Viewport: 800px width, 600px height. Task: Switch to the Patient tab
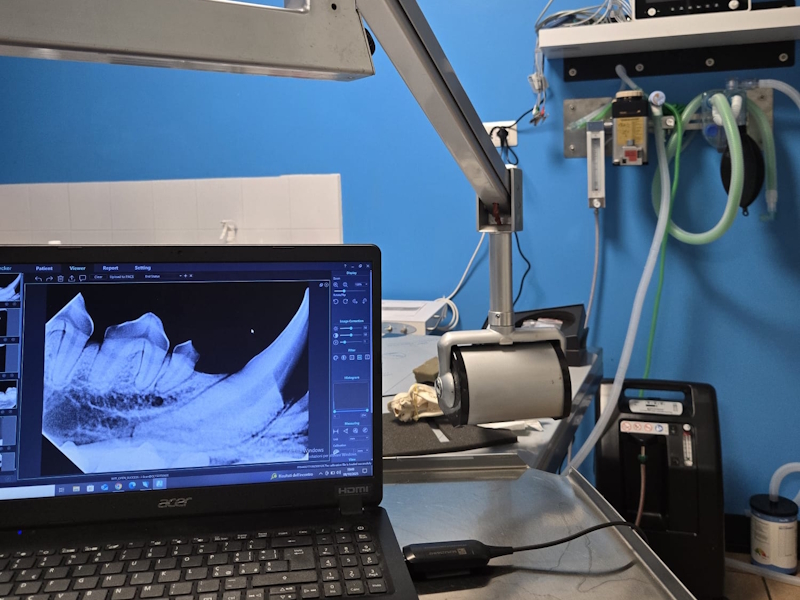click(x=44, y=268)
